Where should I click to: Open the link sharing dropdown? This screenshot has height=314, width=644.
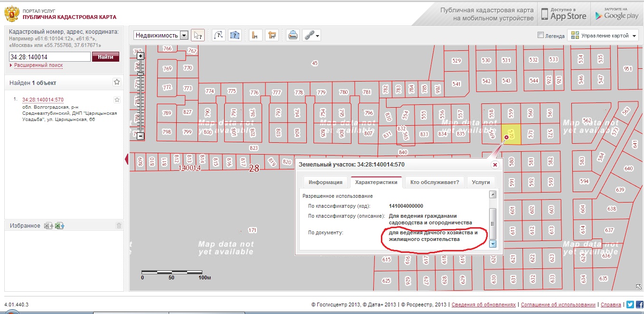coord(312,35)
